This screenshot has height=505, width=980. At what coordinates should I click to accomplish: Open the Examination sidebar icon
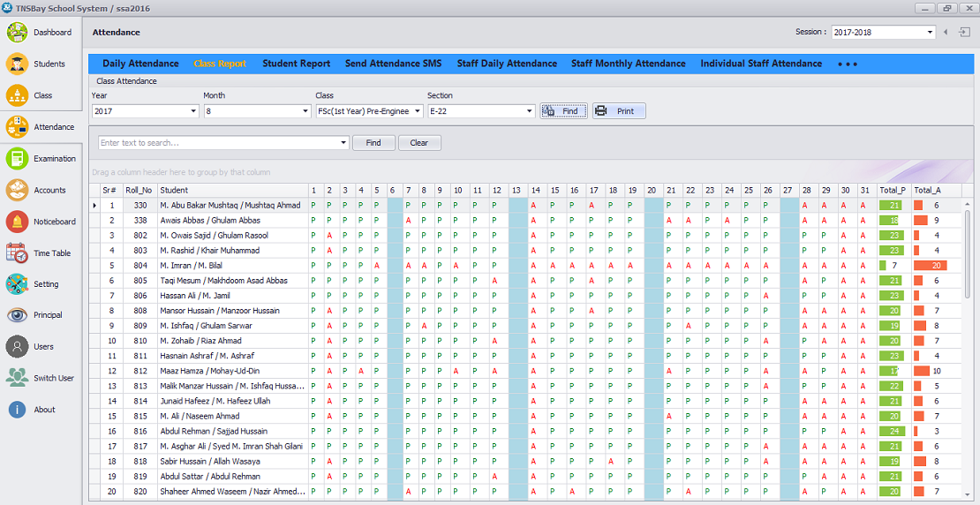coord(18,159)
